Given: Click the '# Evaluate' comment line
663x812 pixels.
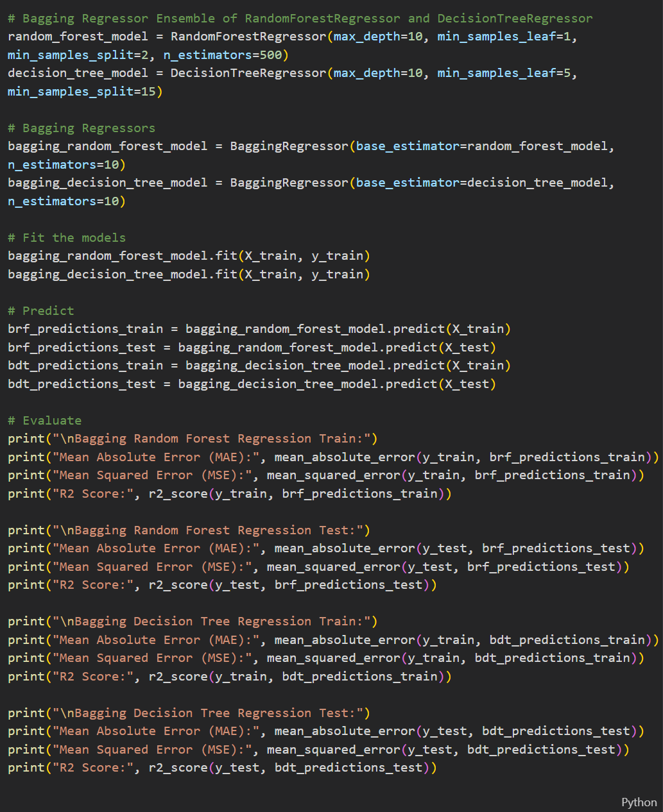Looking at the screenshot, I should (x=45, y=421).
